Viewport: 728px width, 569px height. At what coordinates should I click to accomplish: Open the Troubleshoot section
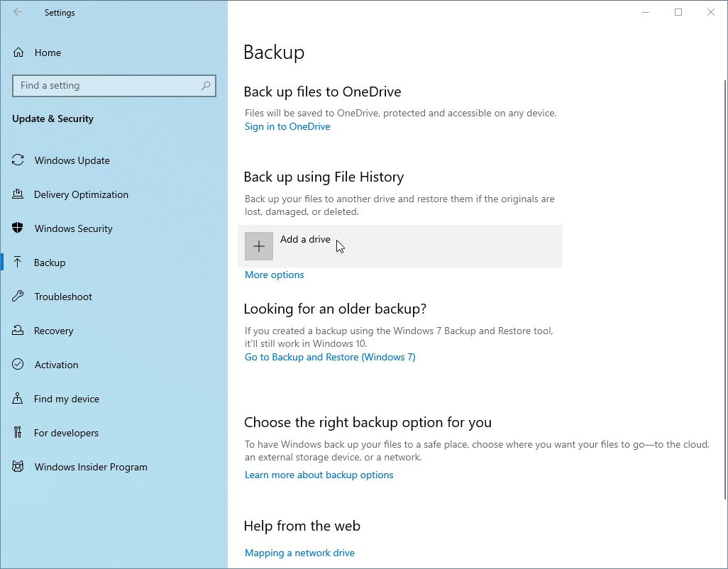[x=63, y=297]
